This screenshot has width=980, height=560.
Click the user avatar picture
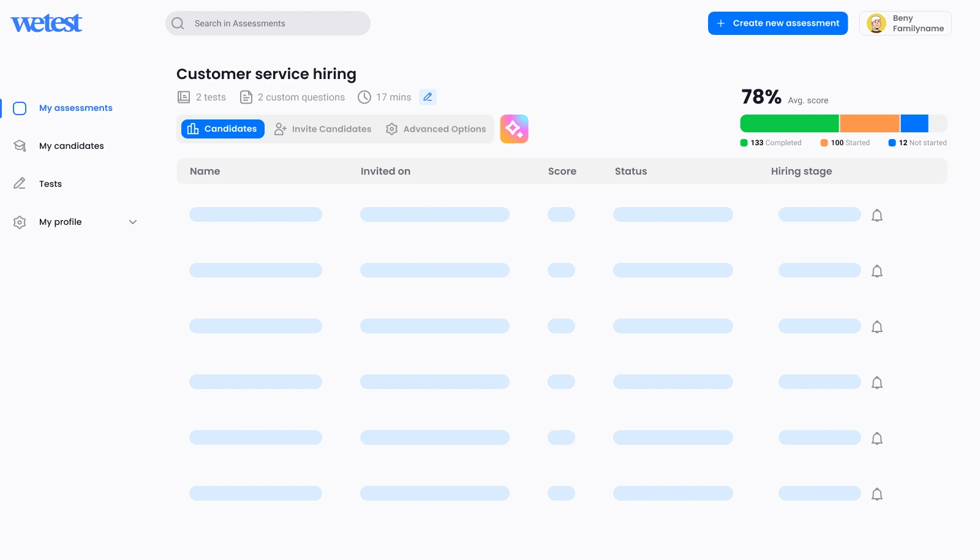point(876,23)
